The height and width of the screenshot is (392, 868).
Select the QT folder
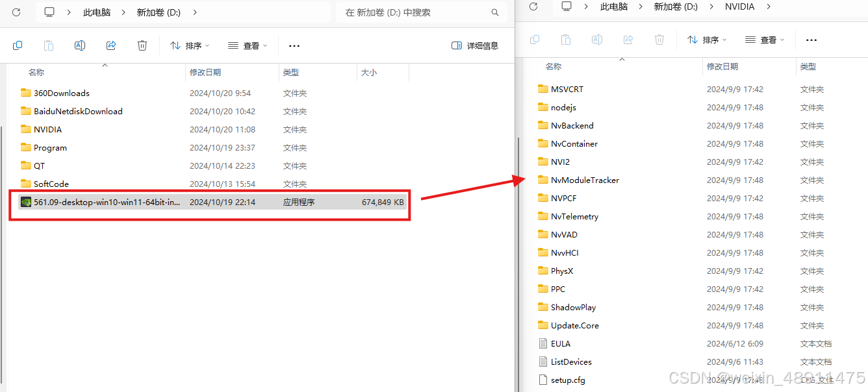coord(40,165)
